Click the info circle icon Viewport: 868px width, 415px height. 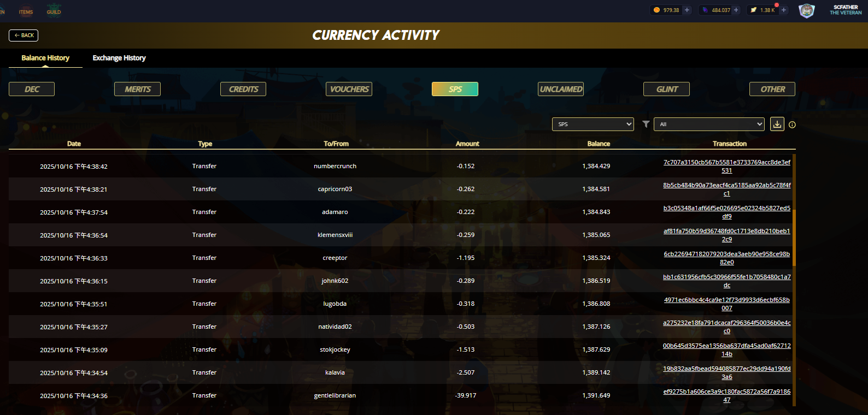[x=792, y=124]
